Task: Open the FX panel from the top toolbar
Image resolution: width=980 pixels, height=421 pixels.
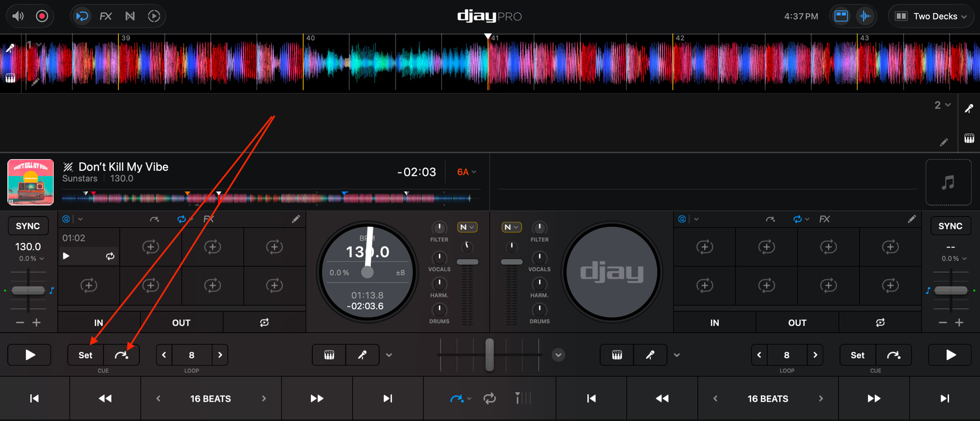Action: 106,16
